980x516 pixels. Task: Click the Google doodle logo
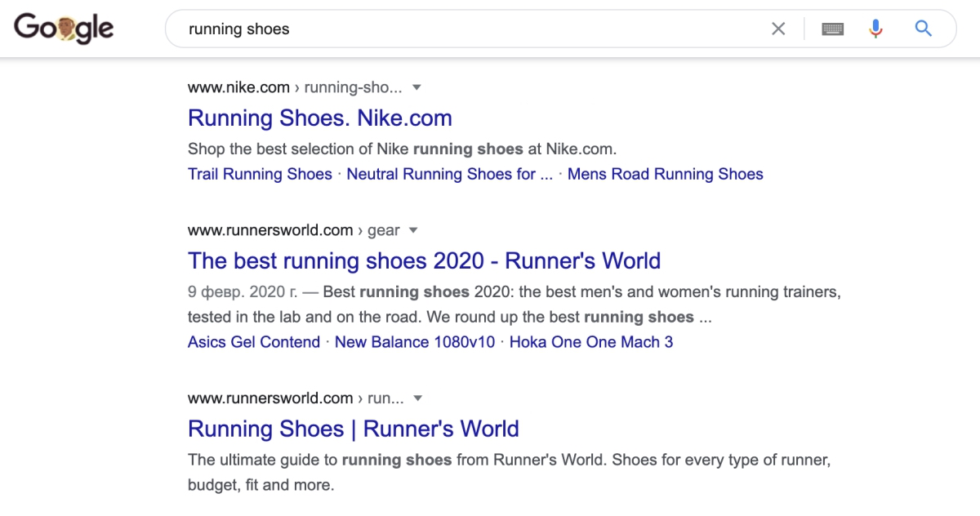tap(64, 27)
